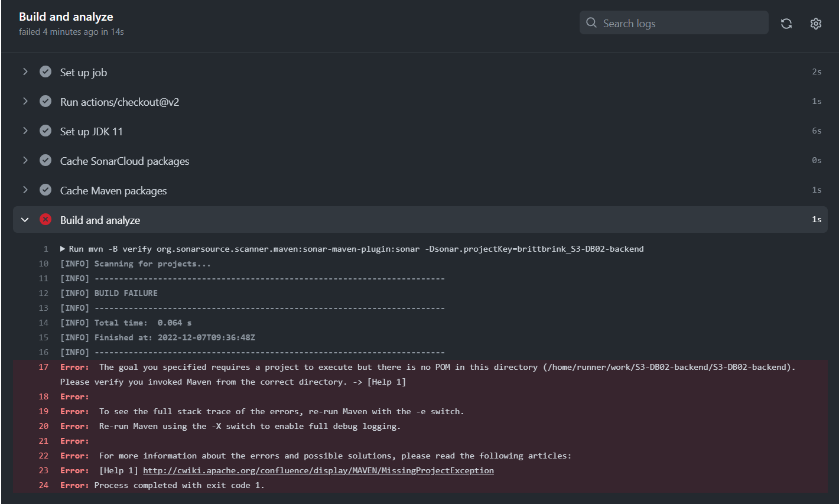Click the re-run/refresh icon in the header
This screenshot has height=504, width=839.
coord(786,23)
